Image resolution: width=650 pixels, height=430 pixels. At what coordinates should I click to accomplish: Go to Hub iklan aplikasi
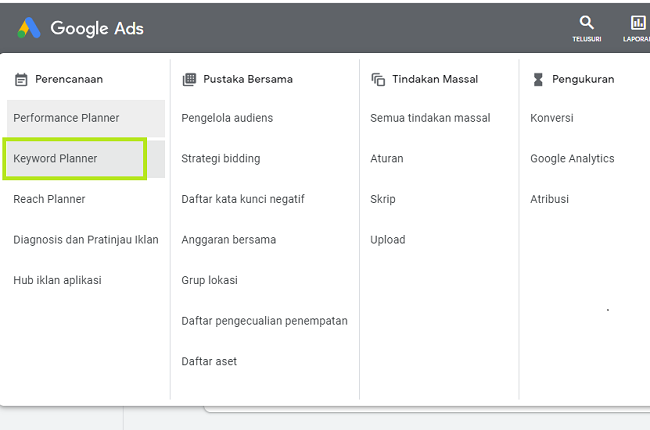57,280
